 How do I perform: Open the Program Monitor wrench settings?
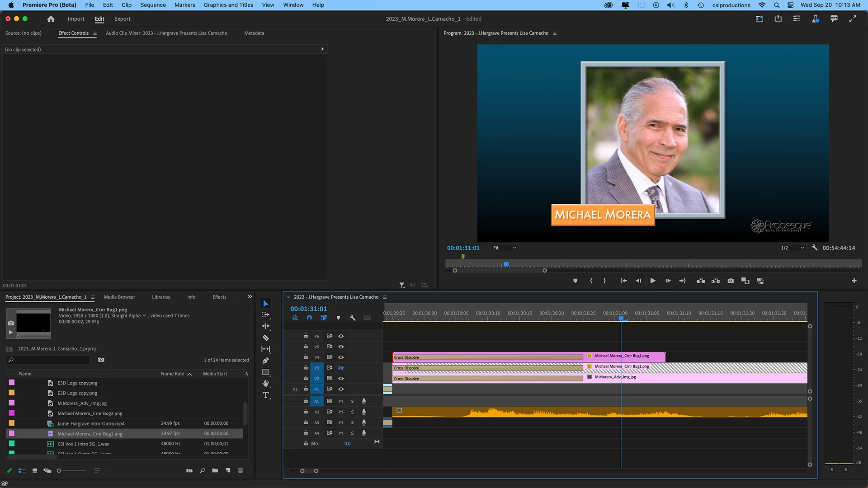click(x=815, y=248)
